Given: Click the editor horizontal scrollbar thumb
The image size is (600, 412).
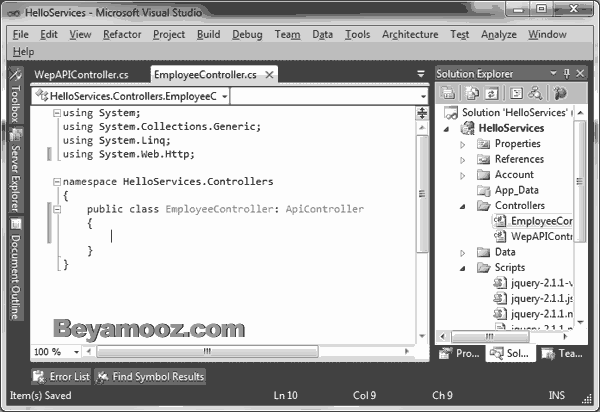Looking at the screenshot, I should pos(207,351).
